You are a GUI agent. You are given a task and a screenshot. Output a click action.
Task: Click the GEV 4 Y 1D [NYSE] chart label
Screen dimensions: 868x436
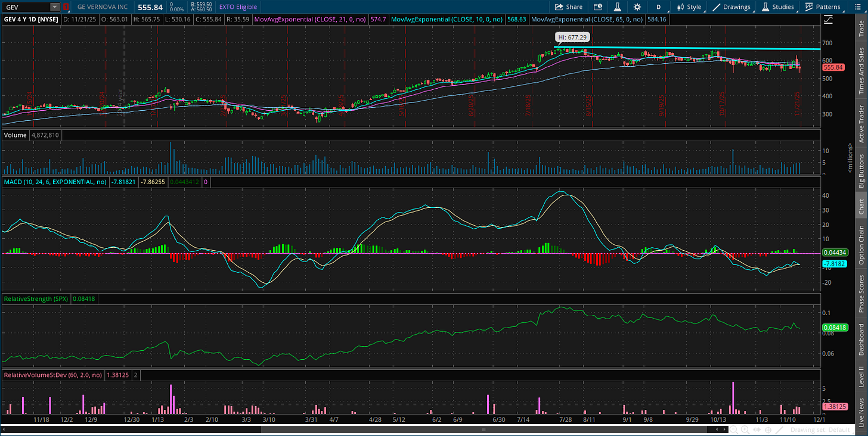31,20
